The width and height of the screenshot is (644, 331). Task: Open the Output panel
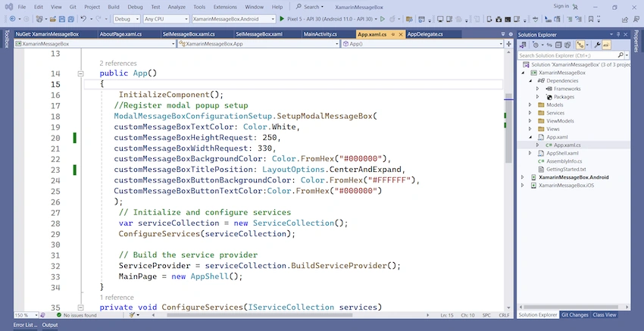[x=50, y=325]
